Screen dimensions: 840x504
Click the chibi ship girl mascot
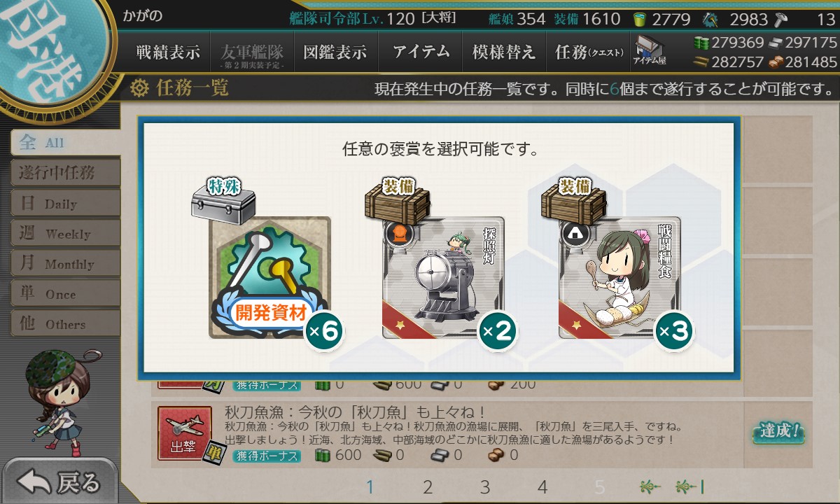(x=53, y=400)
